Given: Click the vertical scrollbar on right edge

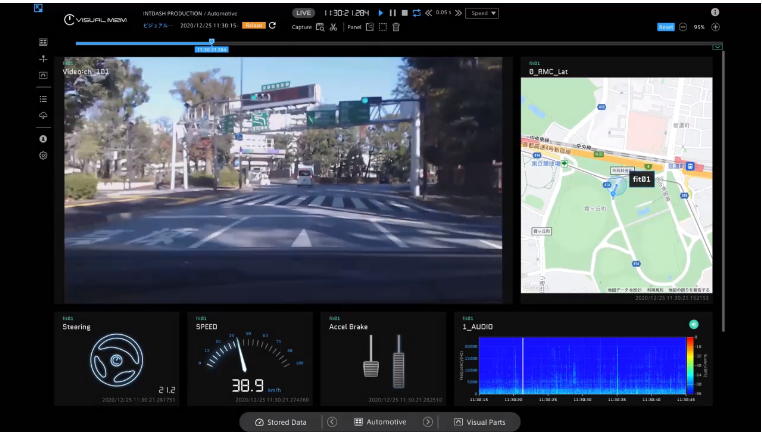Looking at the screenshot, I should [x=723, y=190].
